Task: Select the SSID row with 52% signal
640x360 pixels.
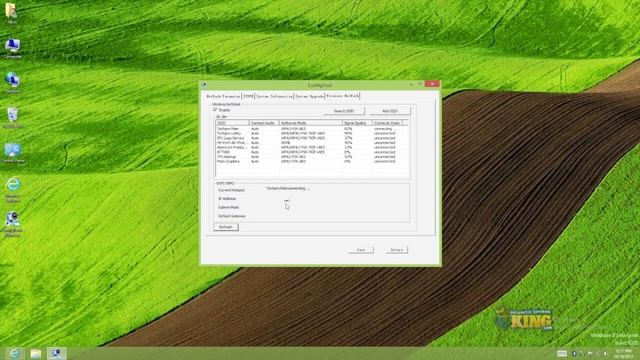Action: [x=312, y=157]
